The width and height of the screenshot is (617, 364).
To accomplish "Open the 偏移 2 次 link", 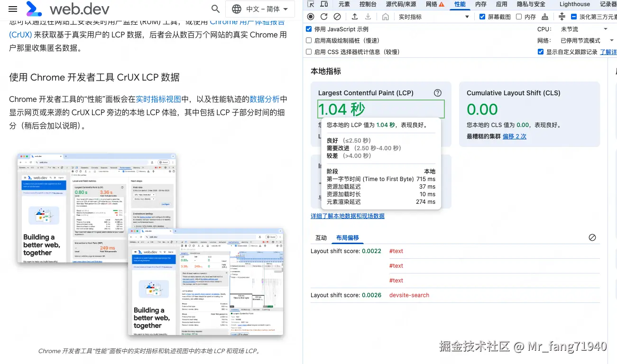I will (x=515, y=136).
